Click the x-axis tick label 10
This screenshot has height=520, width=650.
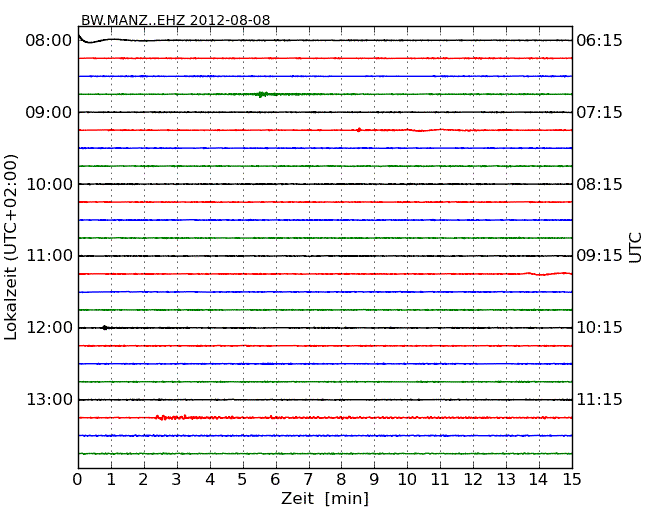(x=407, y=480)
